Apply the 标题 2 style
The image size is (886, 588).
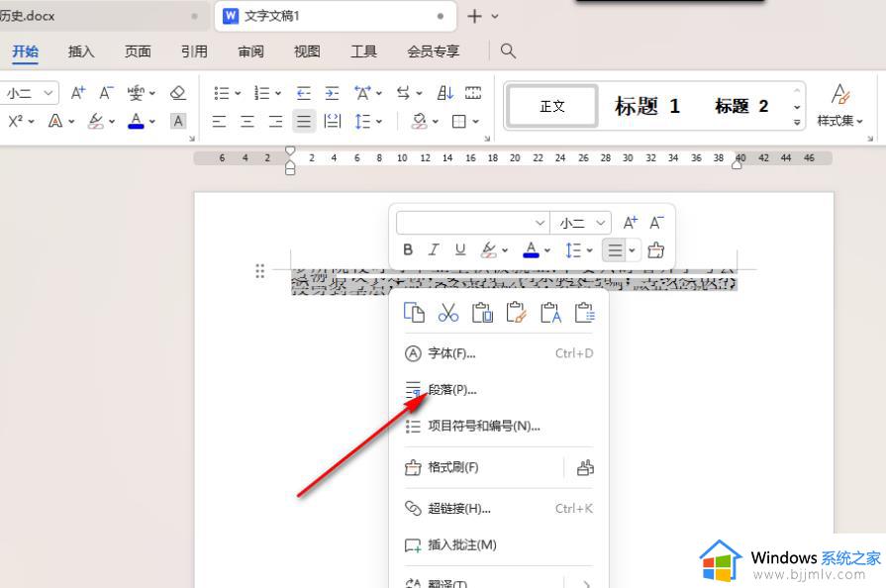[741, 106]
